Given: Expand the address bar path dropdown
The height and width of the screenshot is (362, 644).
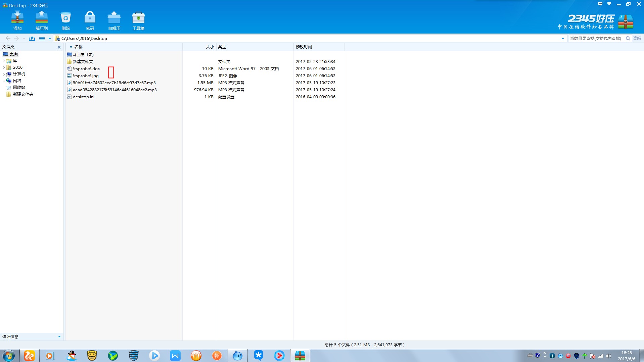Looking at the screenshot, I should pyautogui.click(x=563, y=39).
